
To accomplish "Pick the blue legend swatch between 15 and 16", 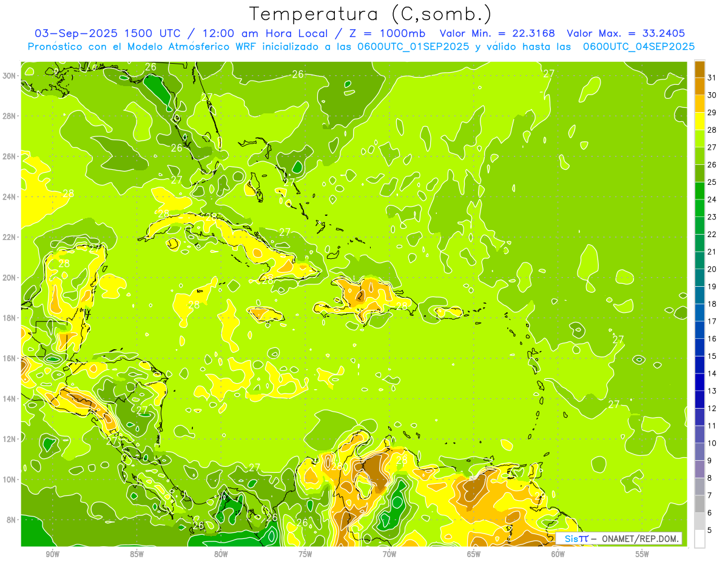I will point(699,347).
